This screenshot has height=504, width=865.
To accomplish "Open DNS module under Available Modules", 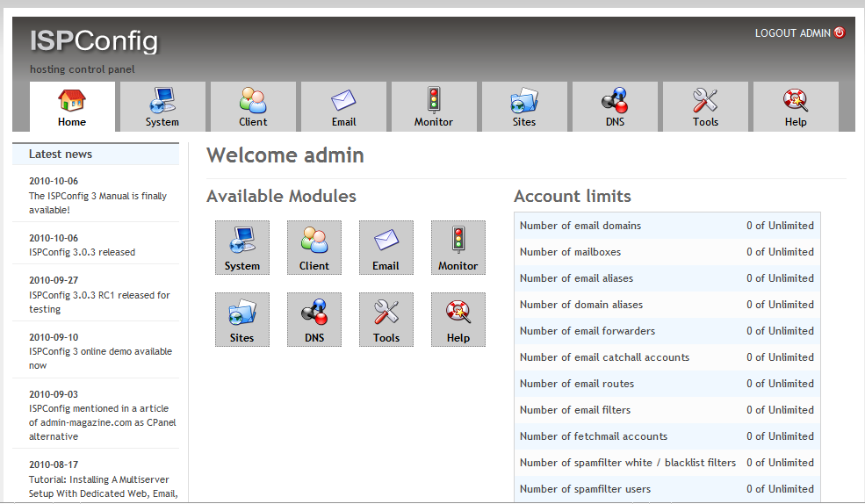I will (314, 320).
